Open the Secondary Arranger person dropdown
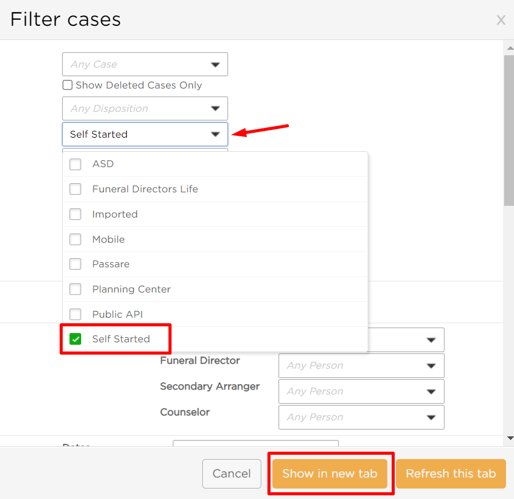514x499 pixels. pos(361,391)
